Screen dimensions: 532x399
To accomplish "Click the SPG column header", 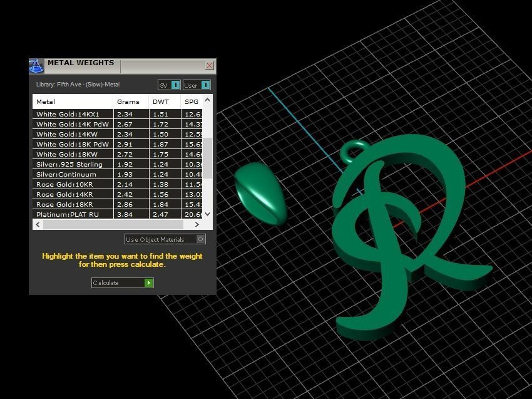I will pyautogui.click(x=192, y=101).
